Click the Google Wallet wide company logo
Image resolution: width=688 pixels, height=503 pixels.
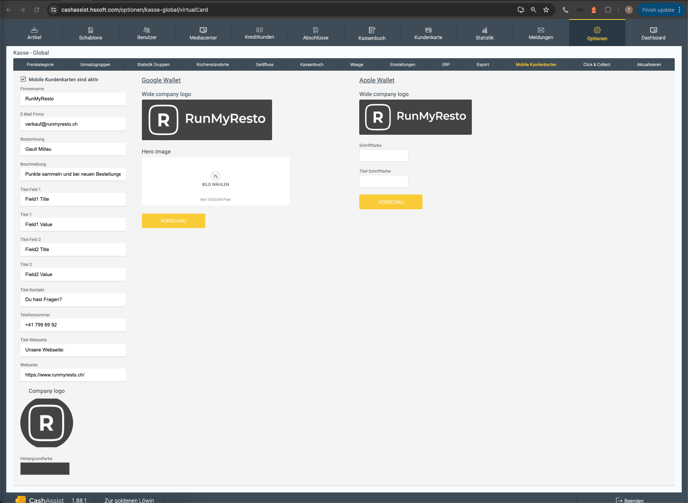(x=207, y=120)
